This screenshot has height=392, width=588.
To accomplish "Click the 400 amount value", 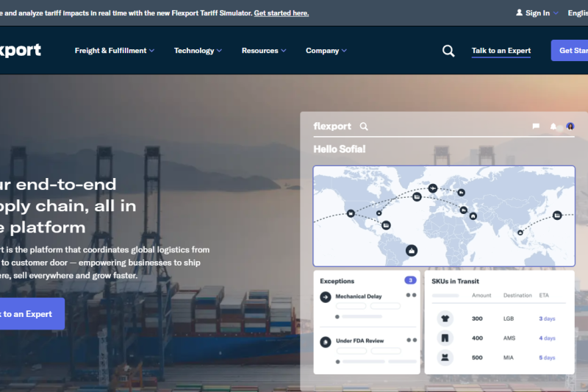I will (x=477, y=338).
